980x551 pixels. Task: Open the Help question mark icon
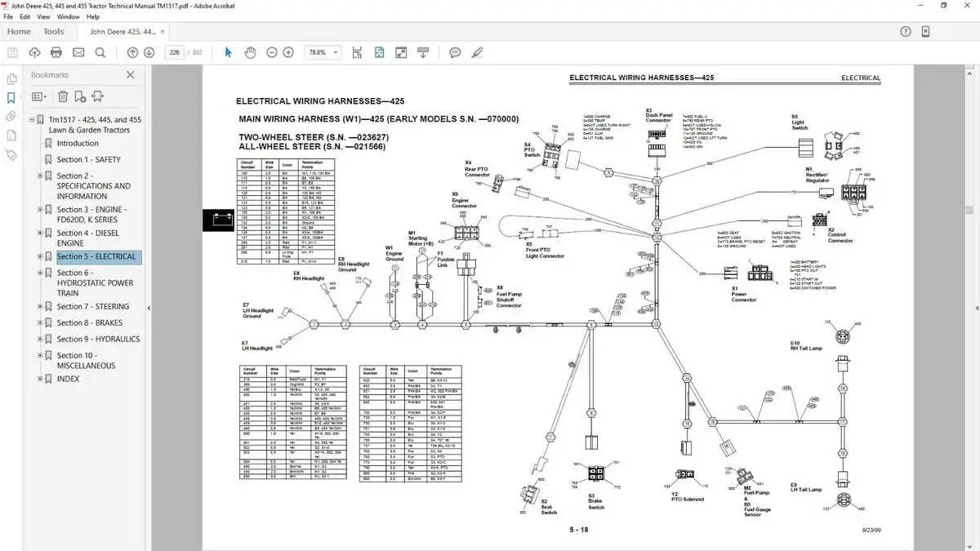[906, 32]
